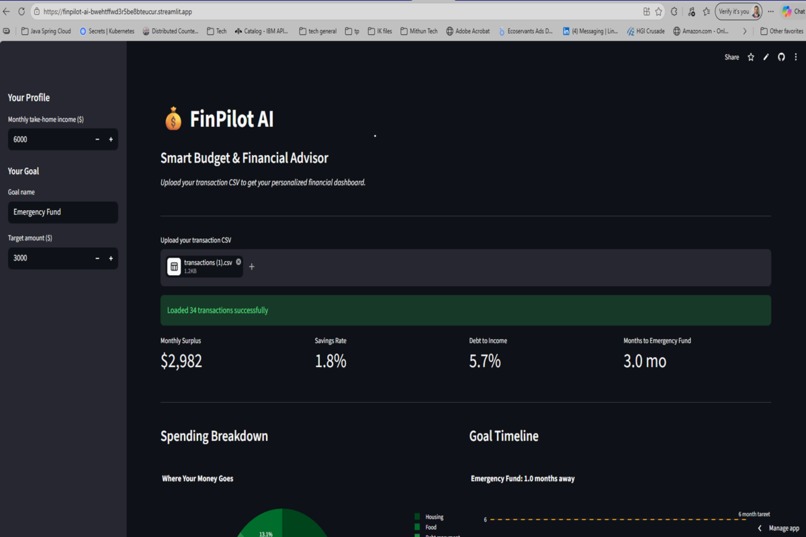Click the padlock site info icon

[x=36, y=11]
